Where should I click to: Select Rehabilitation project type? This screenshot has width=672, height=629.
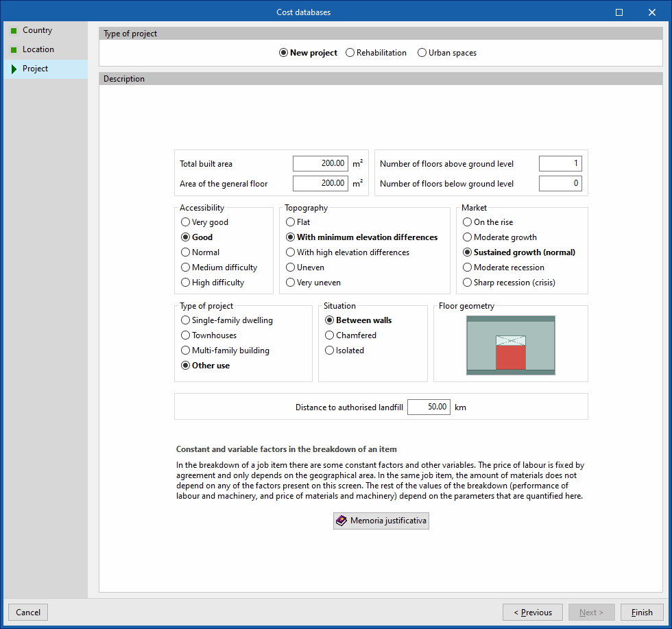pos(376,53)
